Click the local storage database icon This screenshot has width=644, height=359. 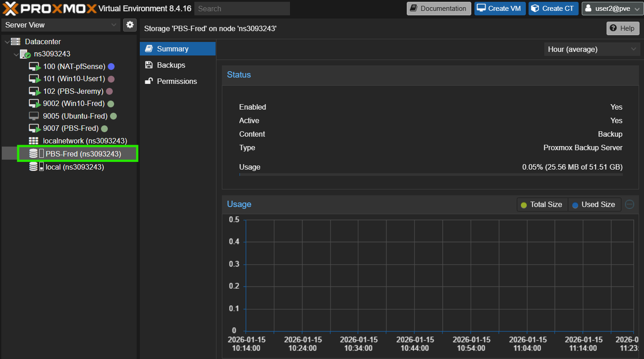(34, 167)
